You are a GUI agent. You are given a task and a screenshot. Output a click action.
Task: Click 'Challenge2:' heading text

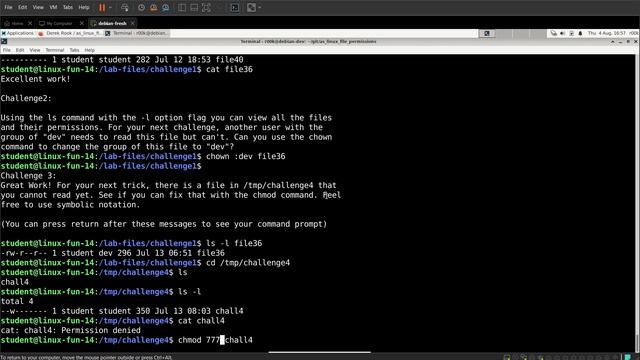point(26,98)
